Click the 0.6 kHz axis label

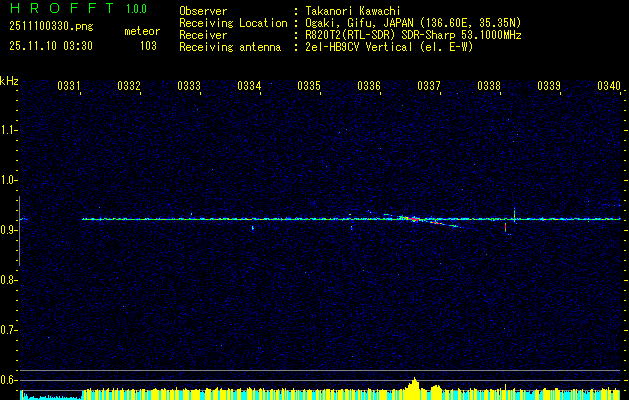(x=9, y=380)
